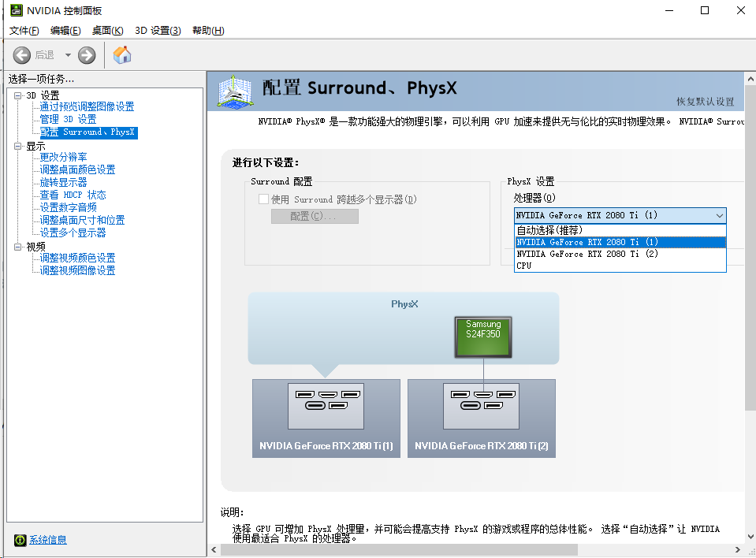Click the system information icon
The width and height of the screenshot is (756, 558).
(20, 540)
